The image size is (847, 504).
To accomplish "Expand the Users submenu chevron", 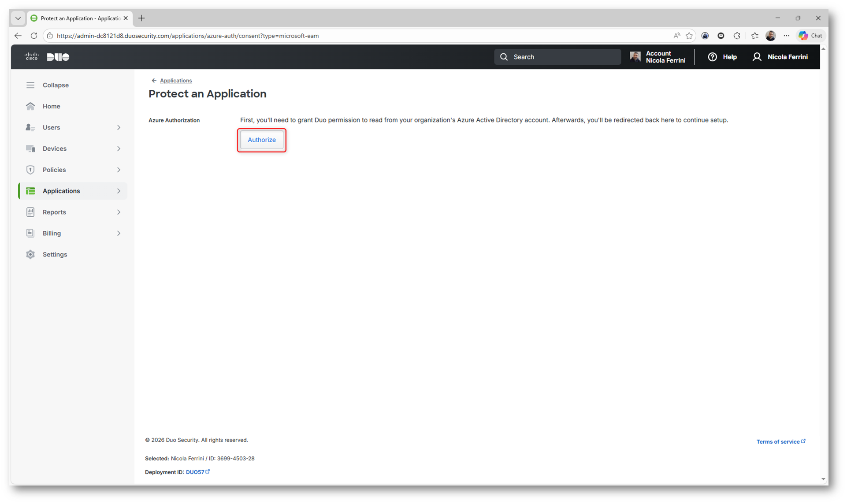I will pos(119,127).
